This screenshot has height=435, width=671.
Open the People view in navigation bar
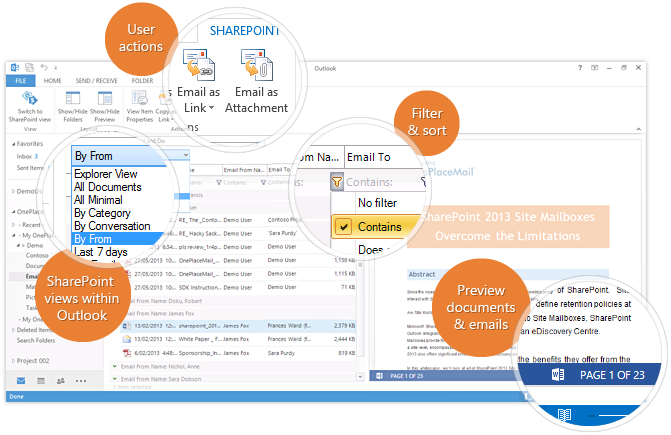(x=60, y=381)
